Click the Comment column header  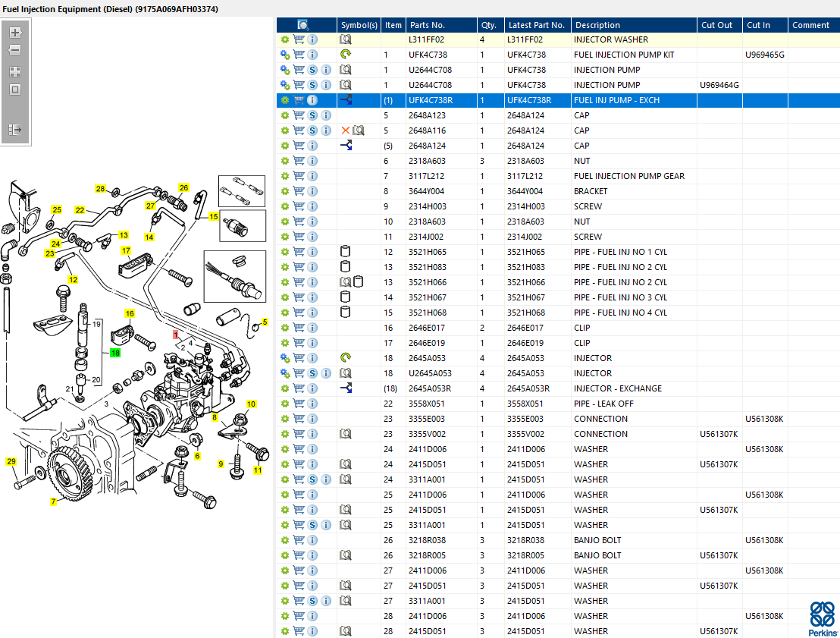click(x=813, y=25)
